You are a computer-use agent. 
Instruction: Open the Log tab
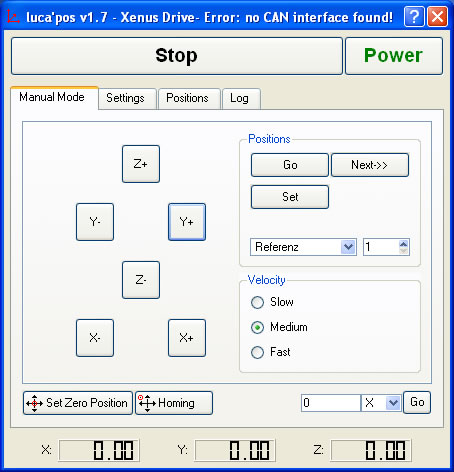point(240,98)
